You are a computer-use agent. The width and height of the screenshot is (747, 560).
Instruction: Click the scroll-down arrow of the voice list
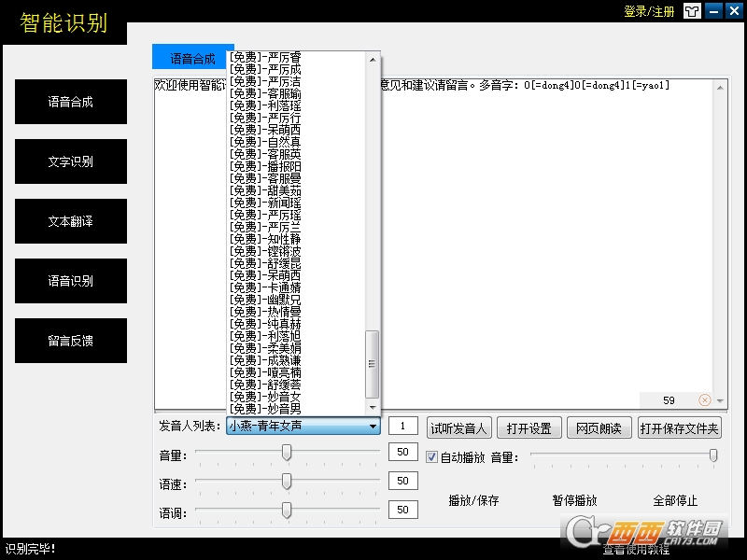(373, 408)
